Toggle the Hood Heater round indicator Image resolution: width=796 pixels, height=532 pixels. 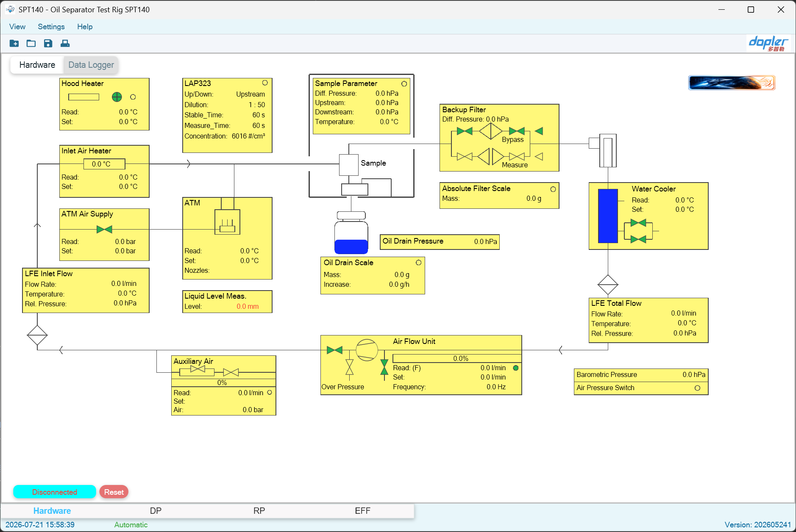point(133,97)
